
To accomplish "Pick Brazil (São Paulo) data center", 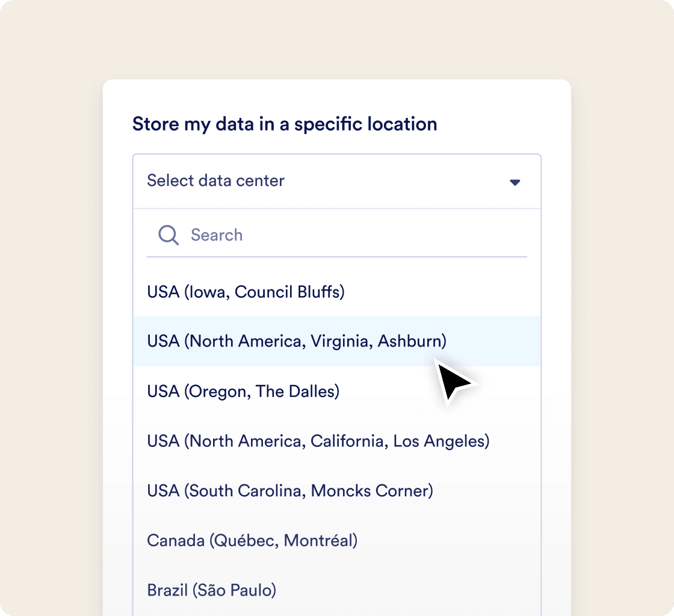I will 336,590.
